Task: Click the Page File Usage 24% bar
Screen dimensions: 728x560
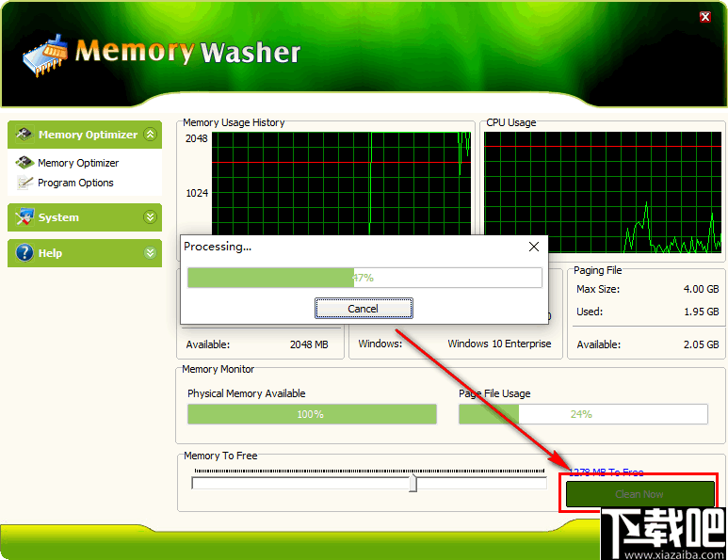Action: (x=583, y=414)
